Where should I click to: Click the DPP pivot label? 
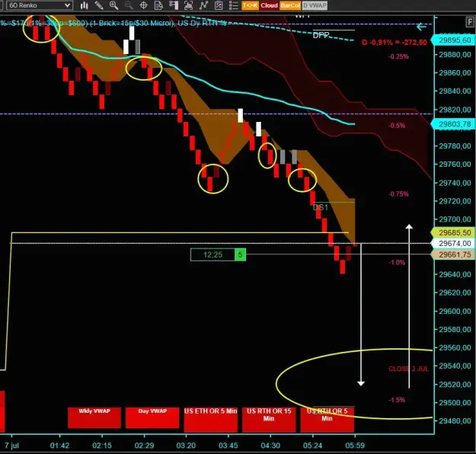click(321, 35)
